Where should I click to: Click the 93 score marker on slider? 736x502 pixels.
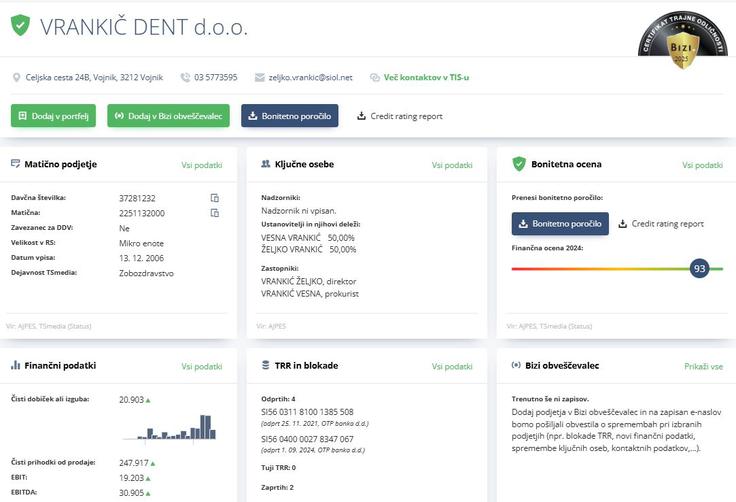(699, 268)
